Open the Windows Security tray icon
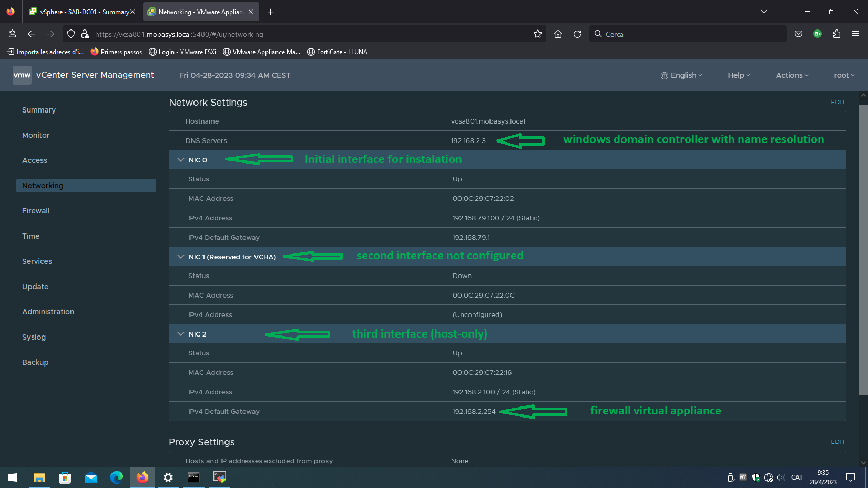The width and height of the screenshot is (868, 488). pyautogui.click(x=756, y=477)
